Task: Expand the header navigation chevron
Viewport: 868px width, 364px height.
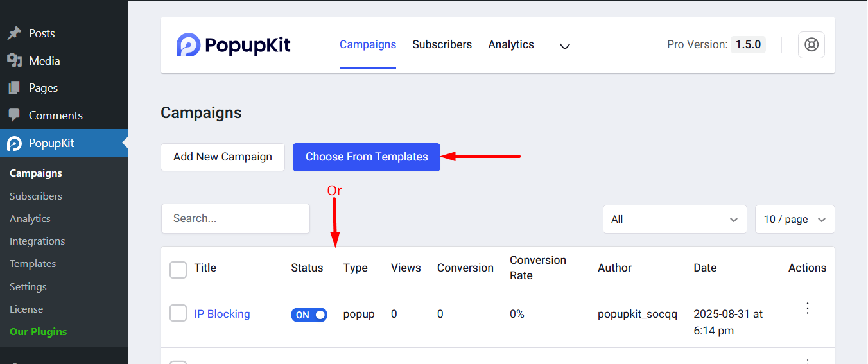Action: point(565,46)
